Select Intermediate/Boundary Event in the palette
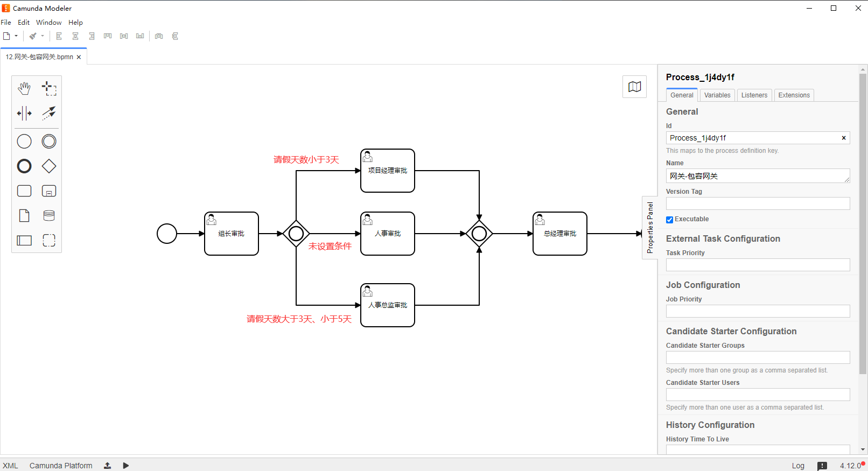This screenshot has height=471, width=868. [x=49, y=142]
